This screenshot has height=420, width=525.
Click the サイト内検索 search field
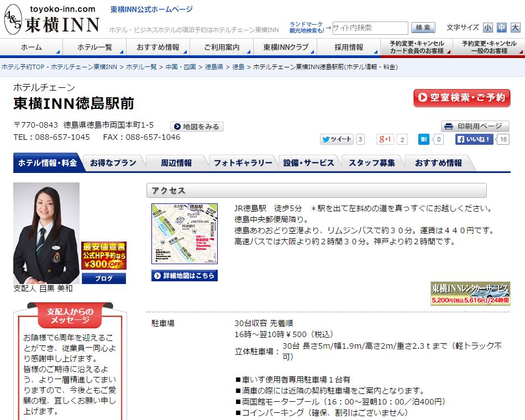click(370, 28)
